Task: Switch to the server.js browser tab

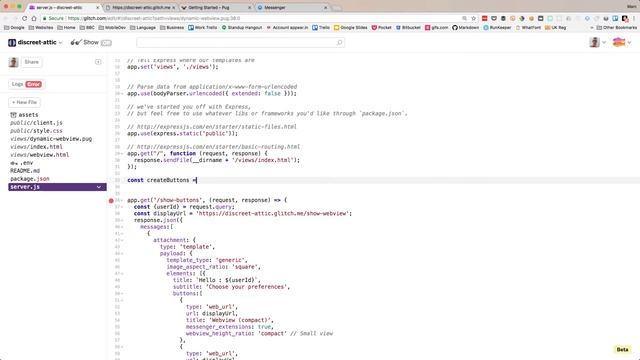Action: 63,7
